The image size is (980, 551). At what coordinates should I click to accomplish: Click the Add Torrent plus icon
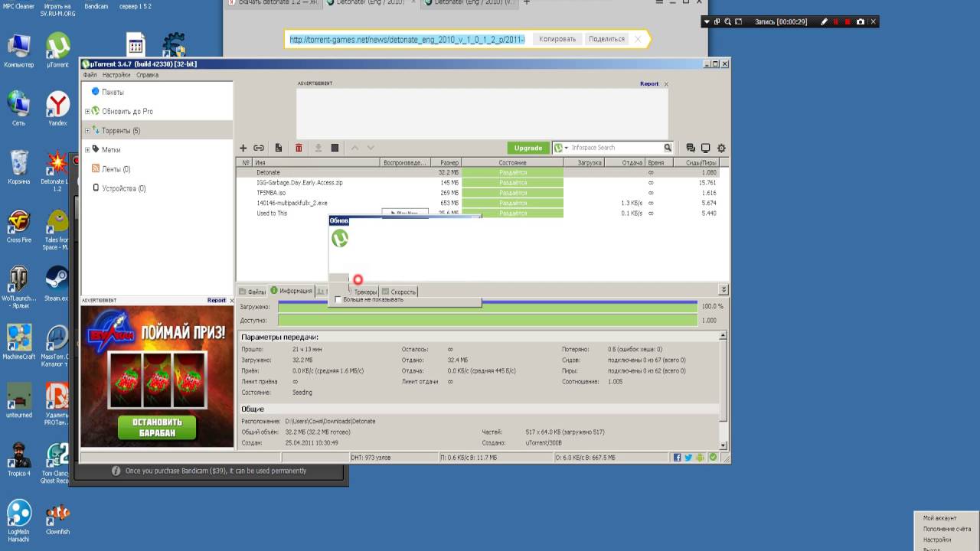(x=243, y=148)
